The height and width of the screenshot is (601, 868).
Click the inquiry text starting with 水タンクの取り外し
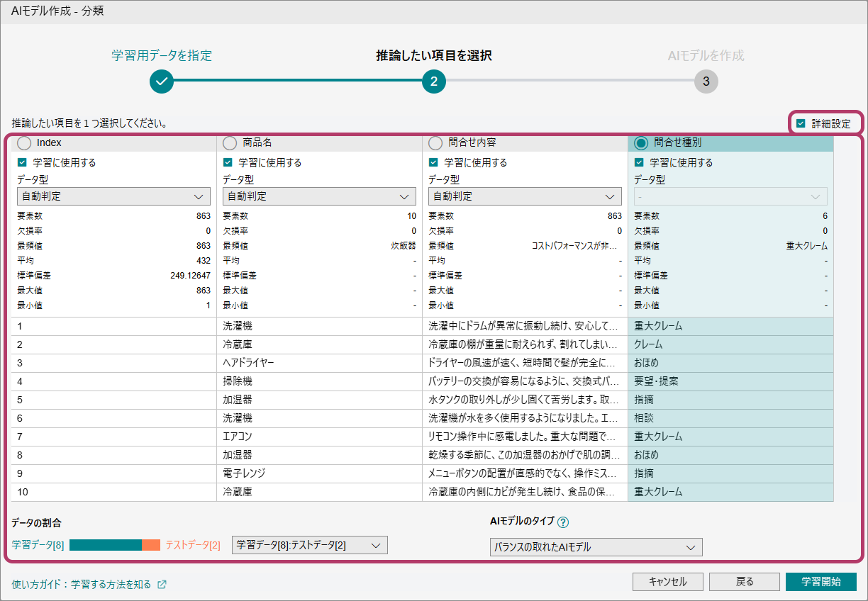[x=525, y=400]
